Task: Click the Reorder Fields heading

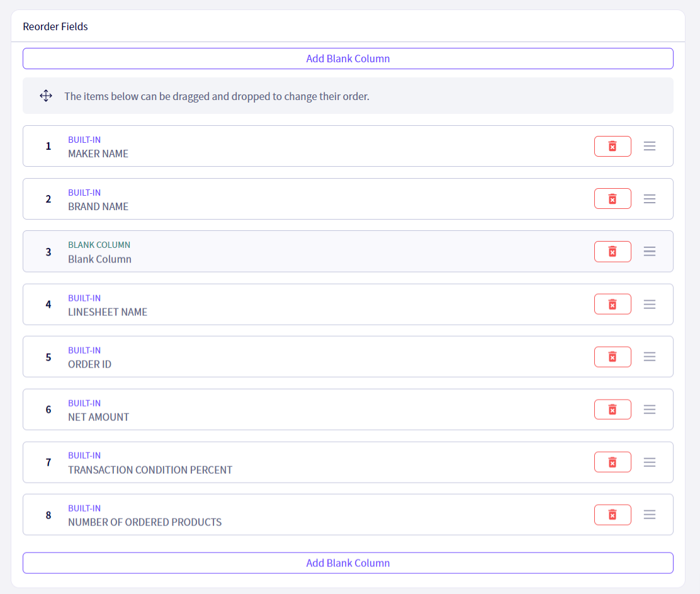Action: coord(55,27)
